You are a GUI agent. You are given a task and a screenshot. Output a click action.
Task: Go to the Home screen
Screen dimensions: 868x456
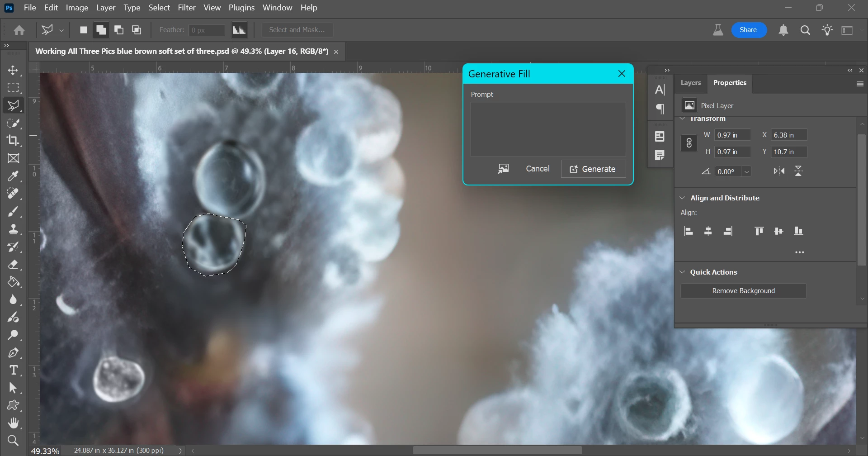point(19,30)
